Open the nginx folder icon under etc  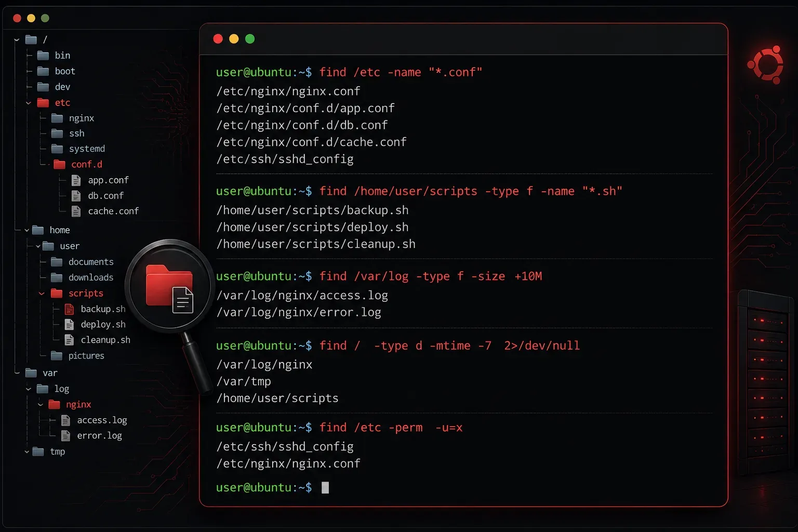click(x=57, y=118)
